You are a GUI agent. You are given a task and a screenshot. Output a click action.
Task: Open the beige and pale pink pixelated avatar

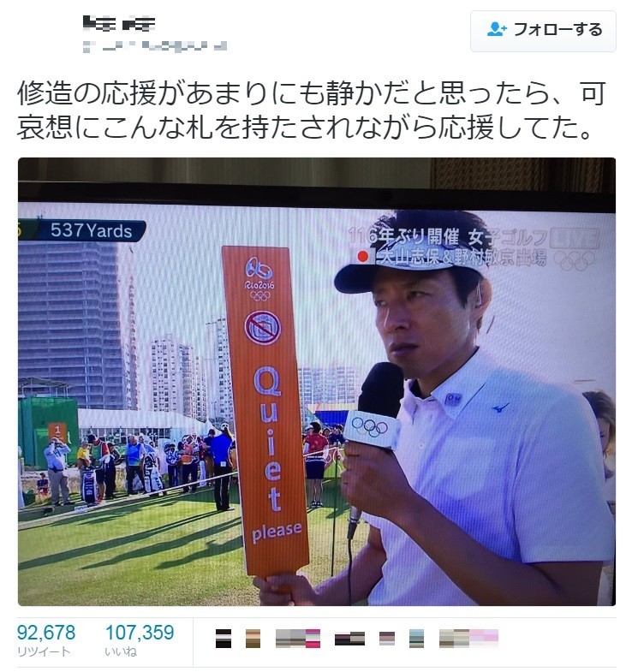469,638
